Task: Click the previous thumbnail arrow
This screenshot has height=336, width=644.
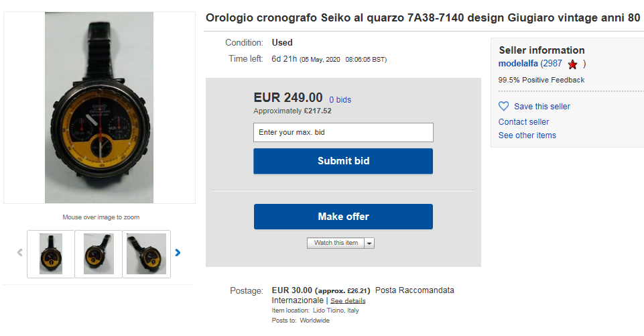Action: pyautogui.click(x=19, y=253)
